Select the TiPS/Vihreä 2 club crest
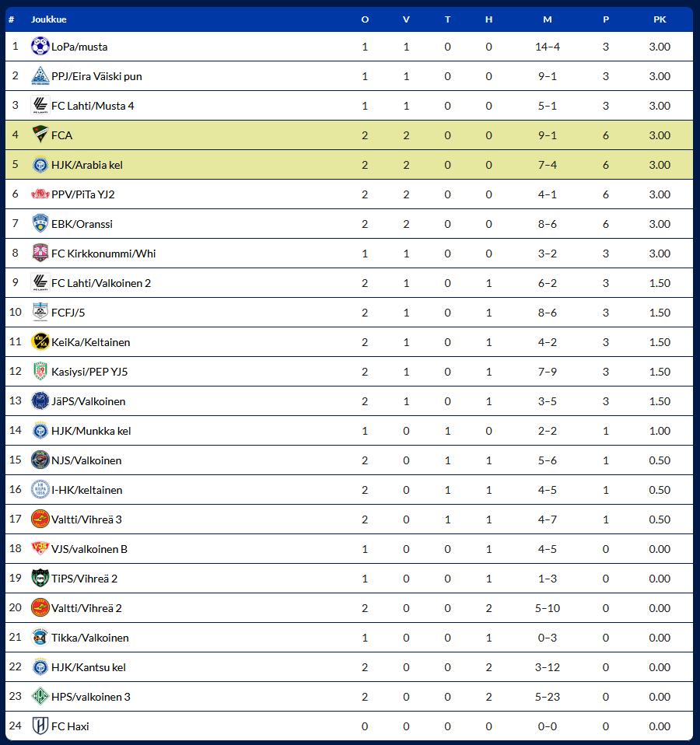This screenshot has width=700, height=745. tap(40, 578)
